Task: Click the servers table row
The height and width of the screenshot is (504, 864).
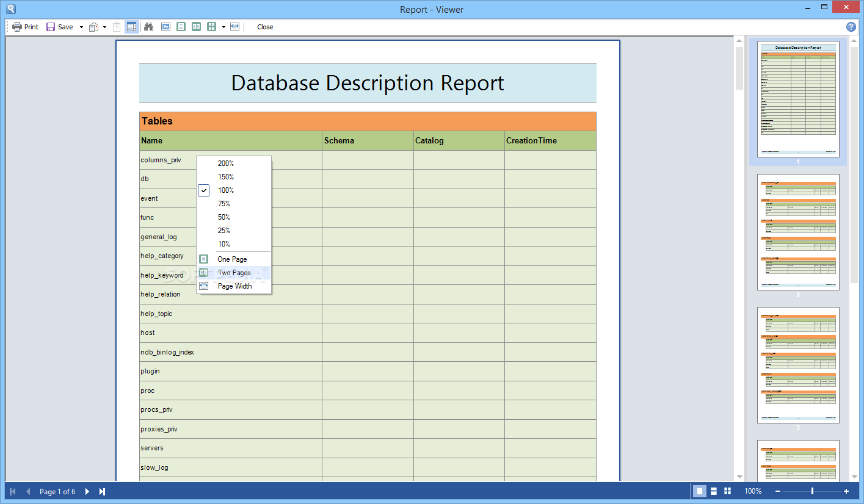Action: point(368,448)
